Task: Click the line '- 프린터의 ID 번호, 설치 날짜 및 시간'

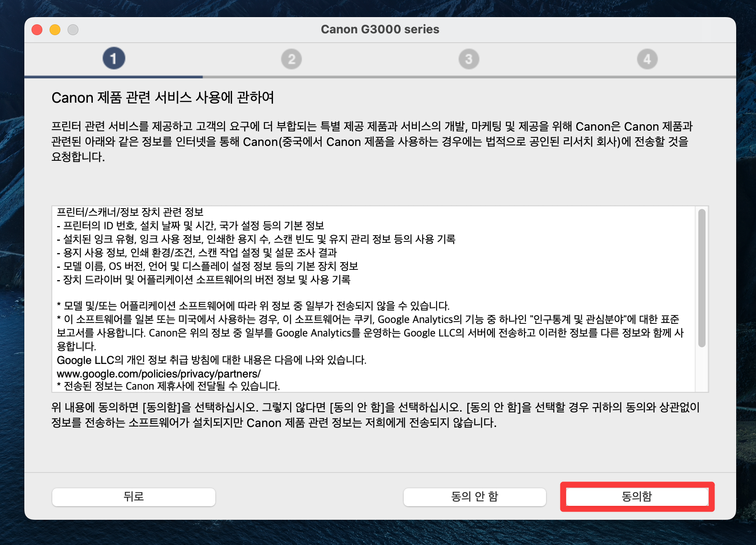Action: click(191, 225)
